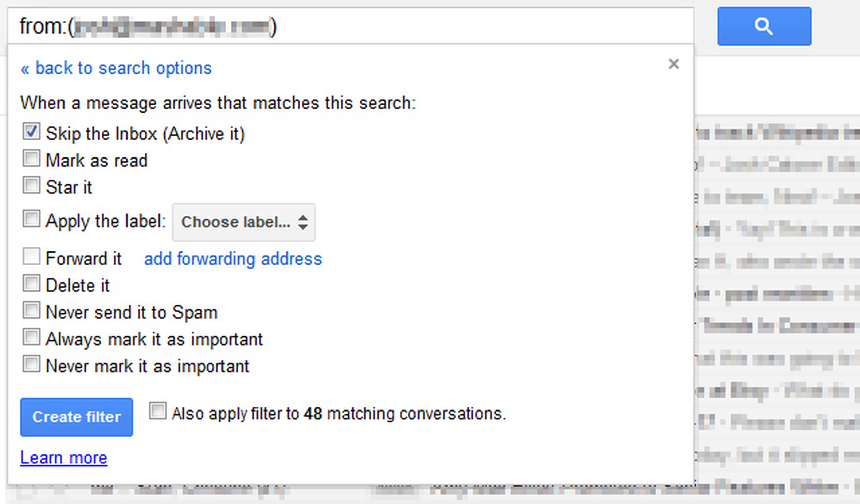860x504 pixels.
Task: Click the up/down arrows on Choose label
Action: pyautogui.click(x=303, y=223)
